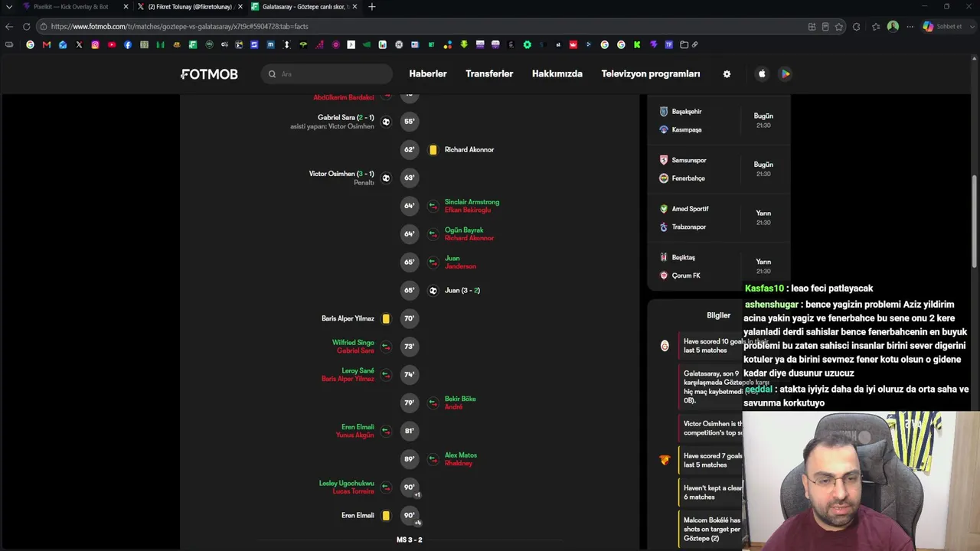Open the Google Play store icon

pos(785,74)
